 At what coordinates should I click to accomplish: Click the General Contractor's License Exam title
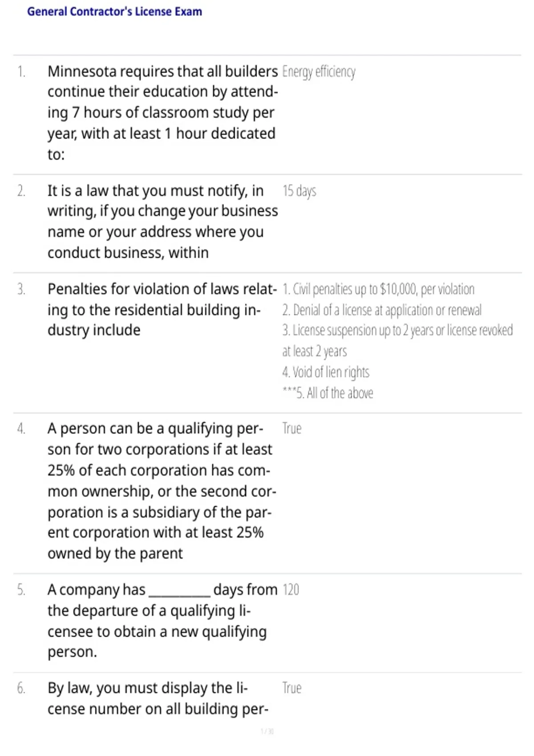(x=114, y=12)
